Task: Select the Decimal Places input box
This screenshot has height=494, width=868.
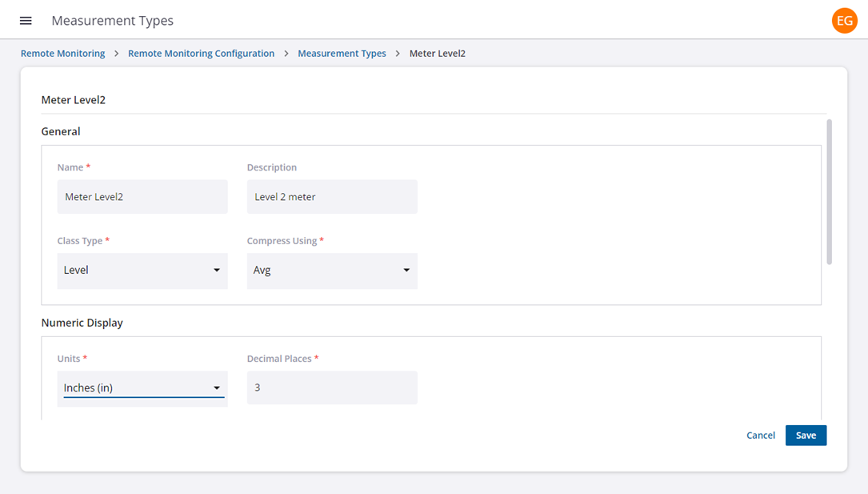Action: click(332, 388)
